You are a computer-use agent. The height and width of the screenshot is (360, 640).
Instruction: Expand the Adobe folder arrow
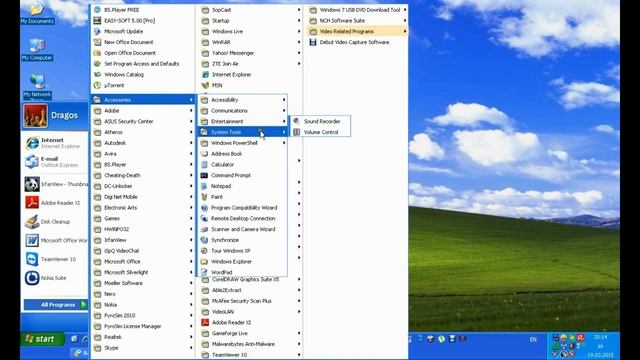[x=191, y=111]
